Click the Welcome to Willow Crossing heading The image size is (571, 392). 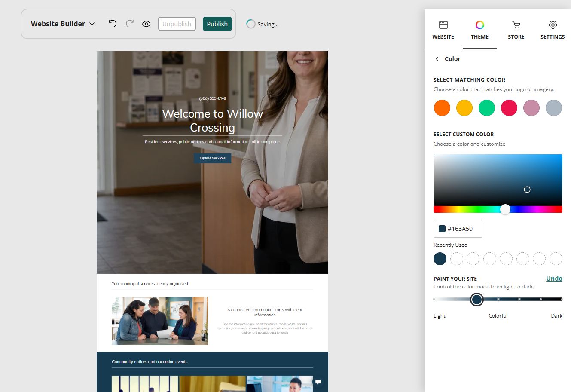[212, 120]
